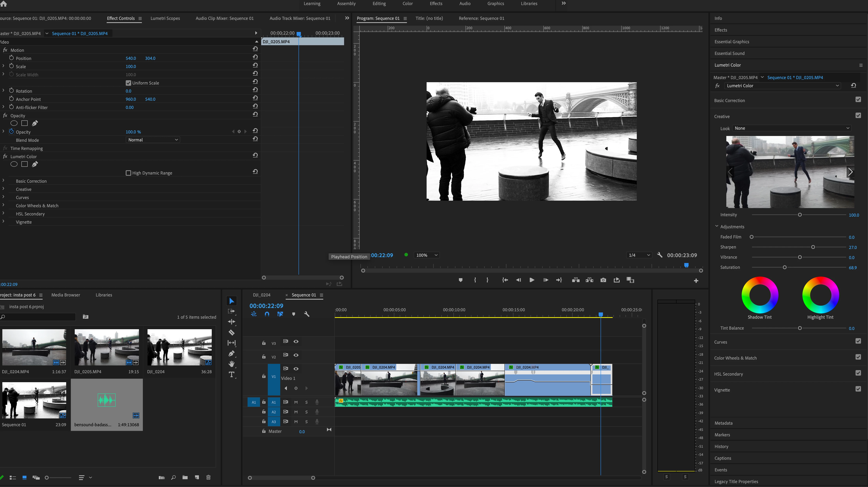Enable High Dynamic Range checkbox

click(x=128, y=173)
